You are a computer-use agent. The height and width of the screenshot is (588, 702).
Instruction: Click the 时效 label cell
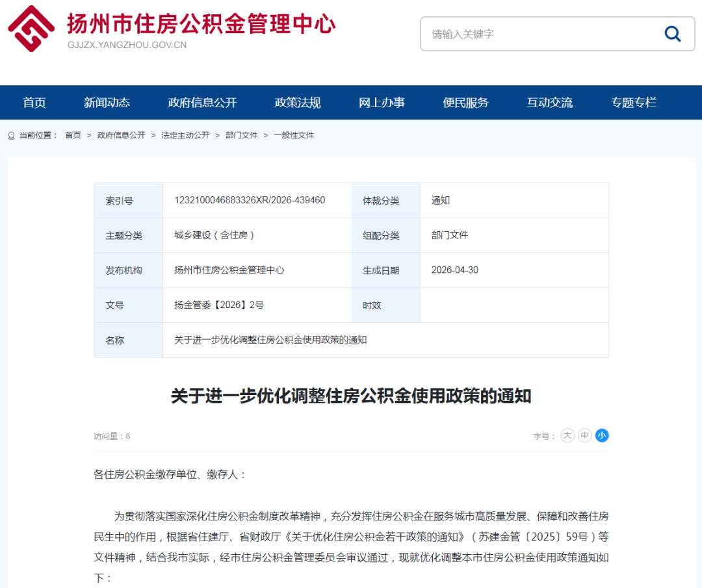click(x=386, y=305)
